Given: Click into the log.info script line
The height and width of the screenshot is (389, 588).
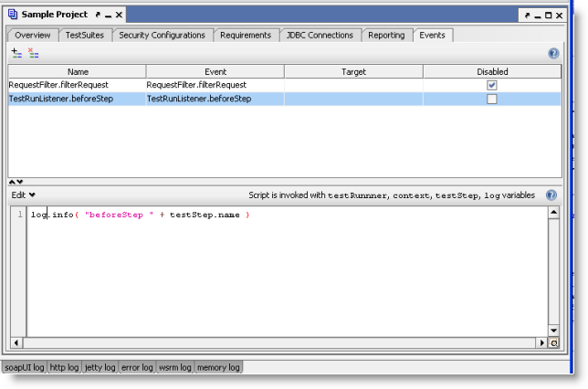Looking at the screenshot, I should (141, 215).
